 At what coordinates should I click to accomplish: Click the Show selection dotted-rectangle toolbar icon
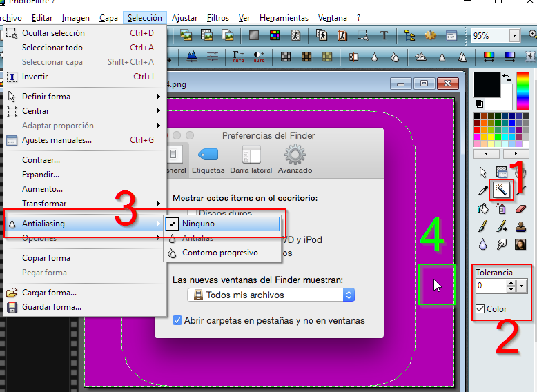click(362, 35)
